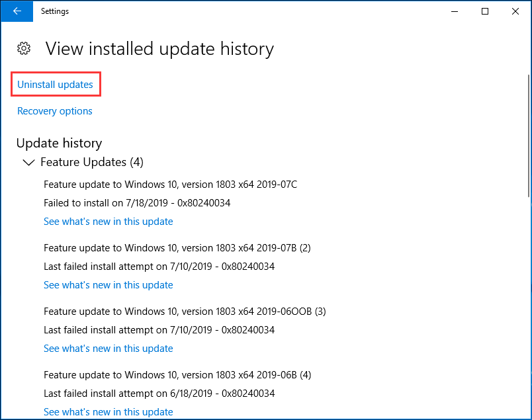Click the vertical scrollbar thumb on the right
Viewport: 532px width, 420px height.
click(x=529, y=136)
